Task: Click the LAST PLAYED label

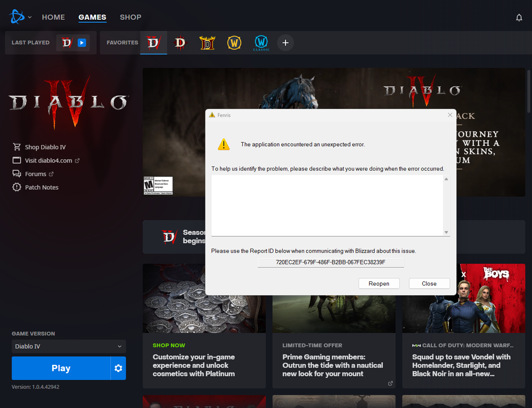Action: click(30, 43)
